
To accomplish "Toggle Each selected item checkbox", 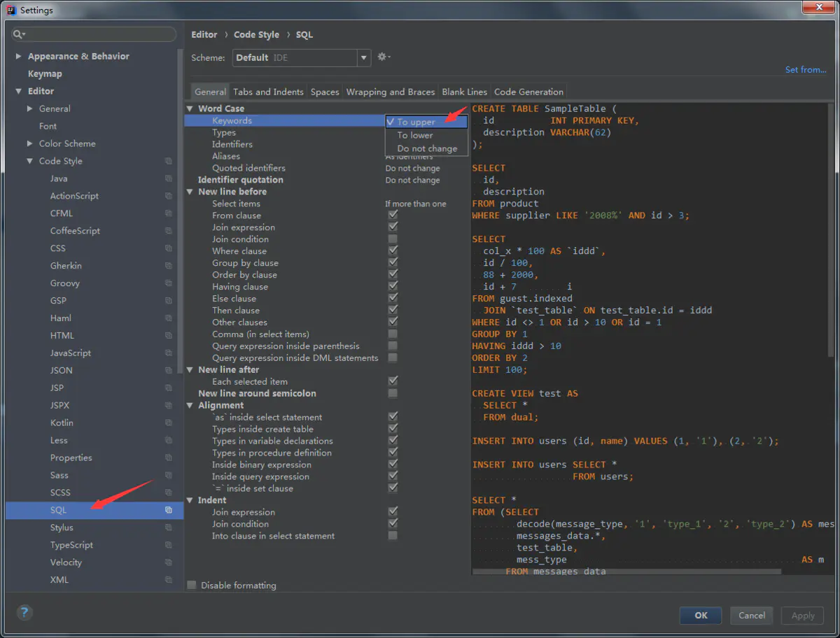I will pyautogui.click(x=393, y=381).
